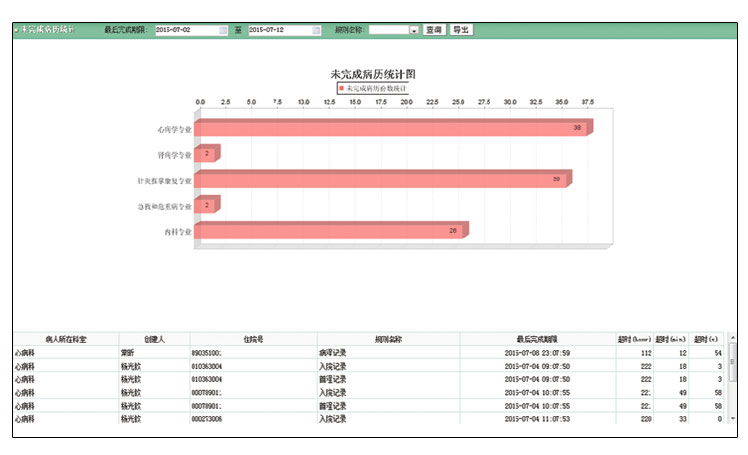Click the red legend marker 未完成病历份数统计
This screenshot has width=748, height=455.
pyautogui.click(x=341, y=89)
